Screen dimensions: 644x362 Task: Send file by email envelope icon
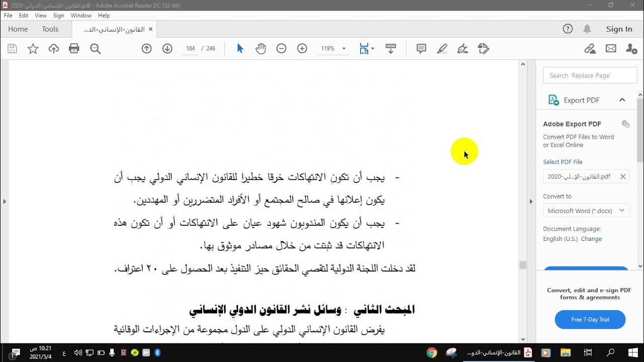point(611,49)
